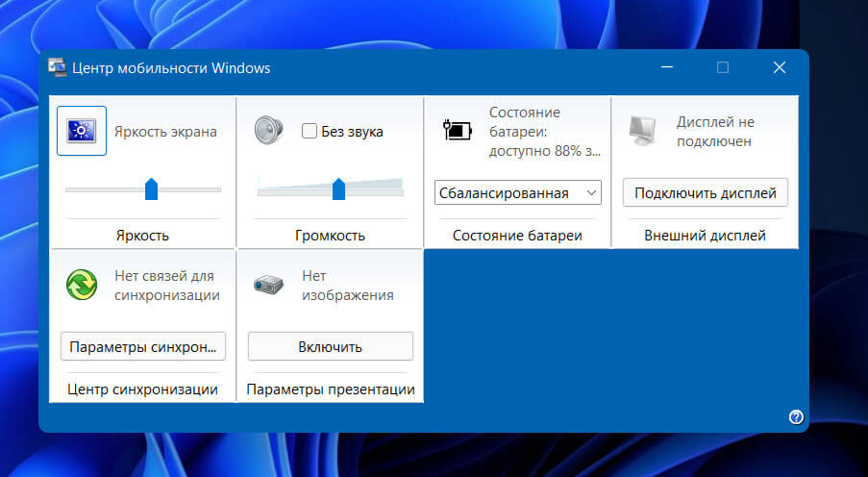Click the 'Дисплей не подключен' text
This screenshot has width=868, height=477.
715,132
